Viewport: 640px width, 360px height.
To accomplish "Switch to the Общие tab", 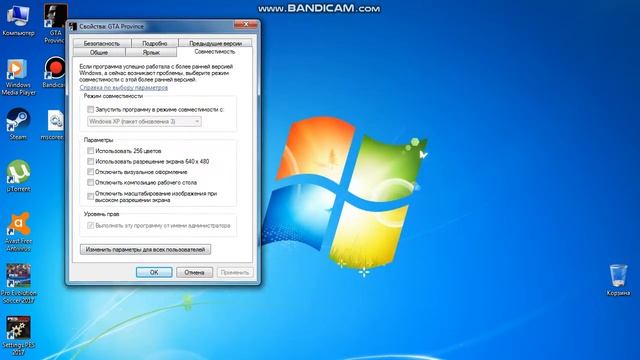I will click(99, 52).
